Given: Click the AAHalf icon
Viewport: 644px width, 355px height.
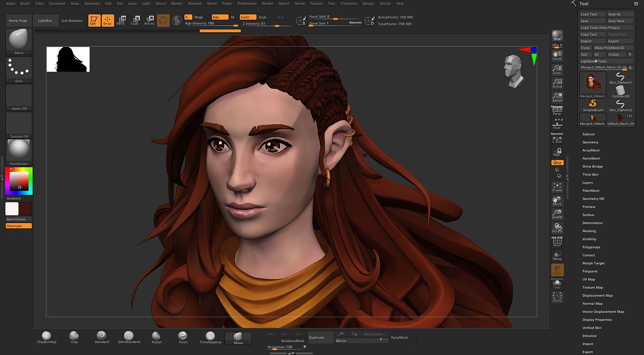Looking at the screenshot, I should [557, 97].
